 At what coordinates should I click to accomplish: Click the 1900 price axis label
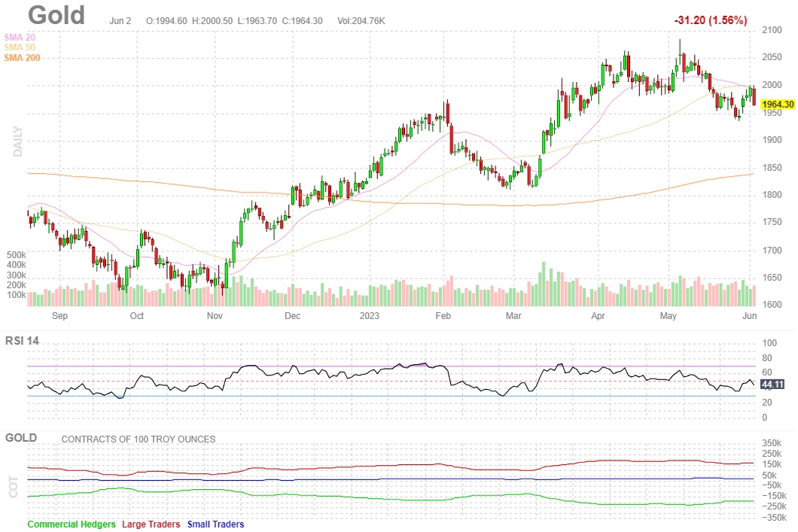coord(772,140)
